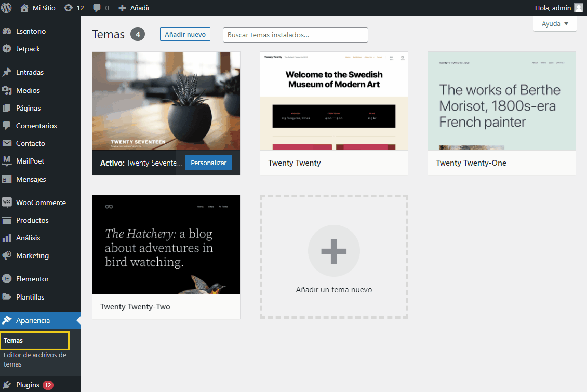Open the Páginas menu label
Image resolution: width=587 pixels, height=392 pixels.
[29, 108]
